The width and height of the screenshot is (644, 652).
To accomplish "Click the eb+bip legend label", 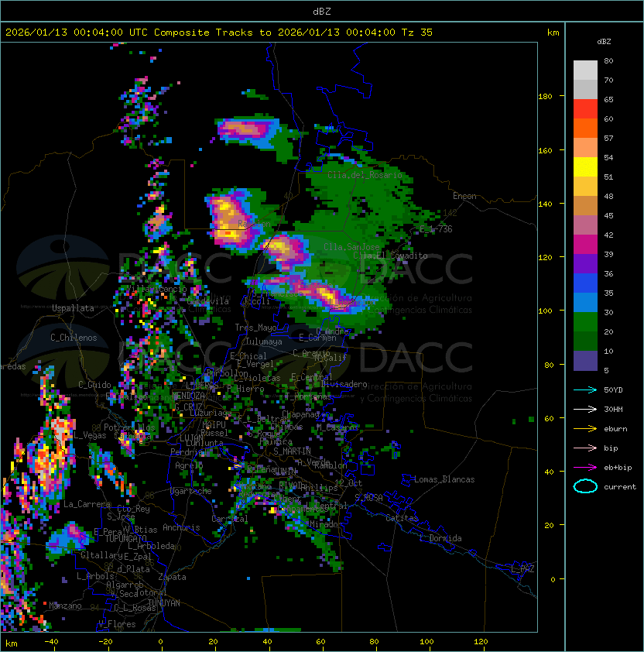I will coord(618,468).
